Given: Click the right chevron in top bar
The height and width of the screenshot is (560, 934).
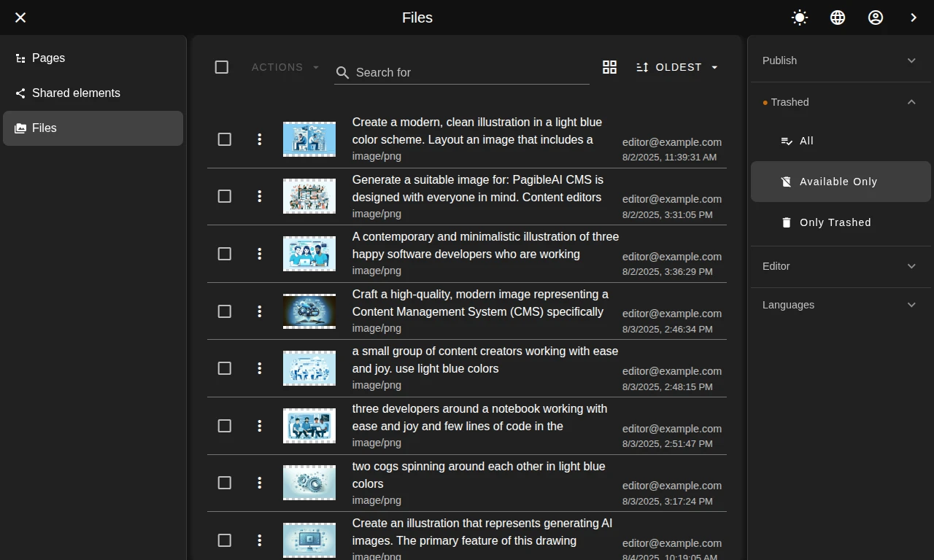Looking at the screenshot, I should coord(914,17).
